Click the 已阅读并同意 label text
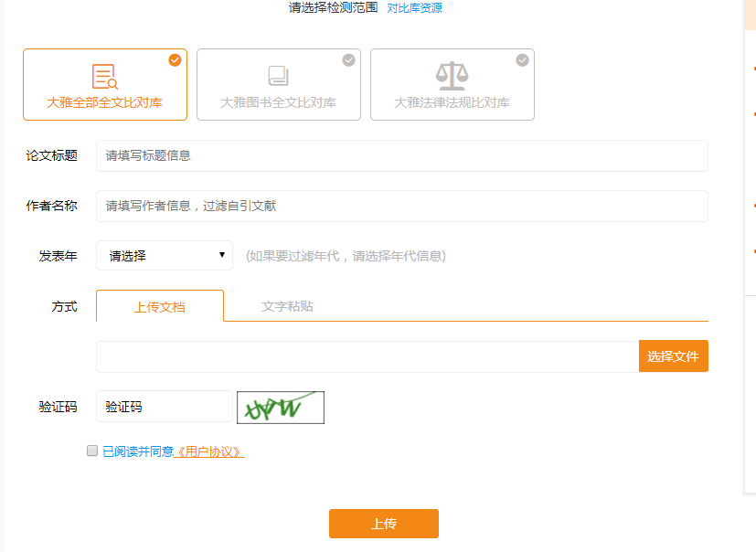756x552 pixels. click(x=138, y=451)
